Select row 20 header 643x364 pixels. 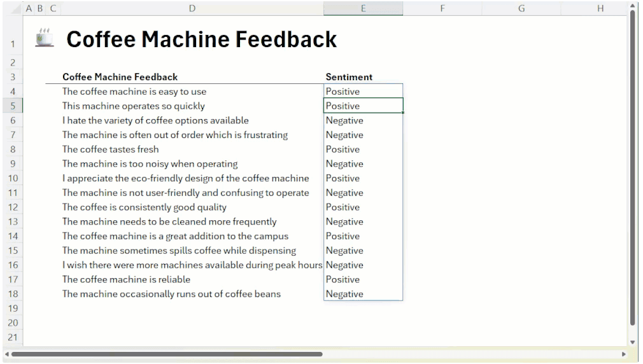(13, 323)
